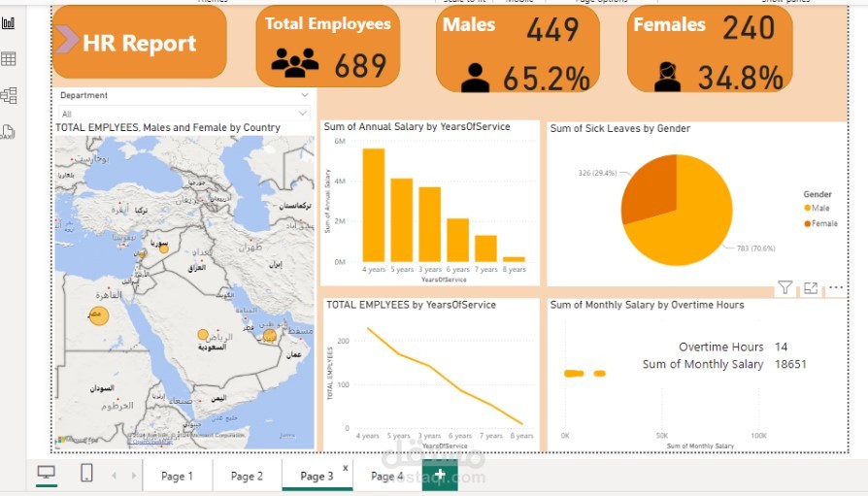
Task: Click the male person icon in Males card
Action: pyautogui.click(x=475, y=78)
